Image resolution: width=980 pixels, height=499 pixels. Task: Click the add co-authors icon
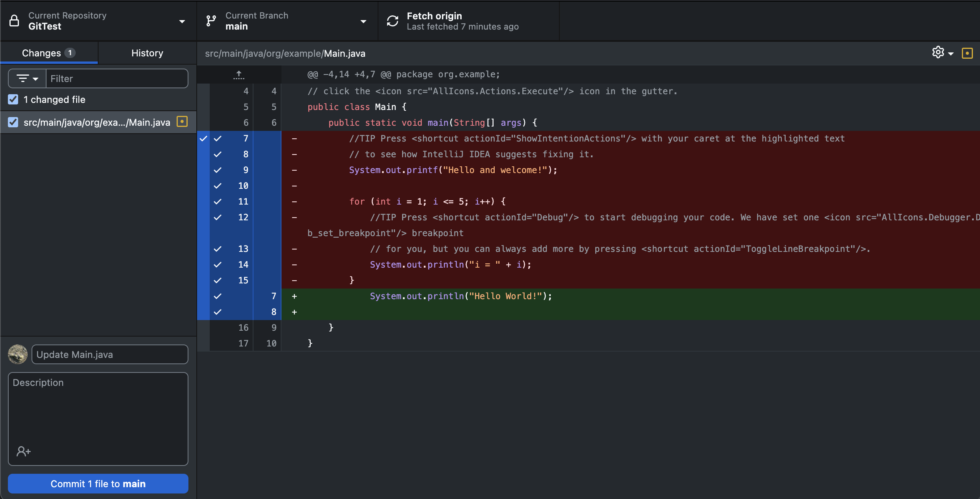click(x=23, y=451)
